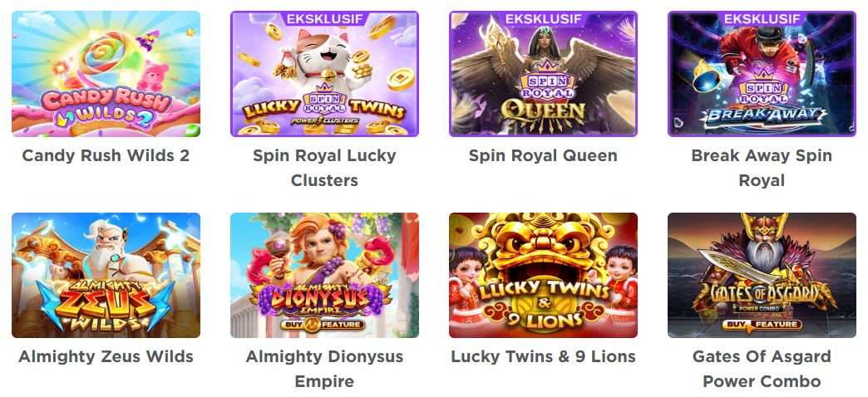Screen dimensions: 868x397
Task: Click the 'Spin Royal Queen' title link
Action: coord(543,155)
